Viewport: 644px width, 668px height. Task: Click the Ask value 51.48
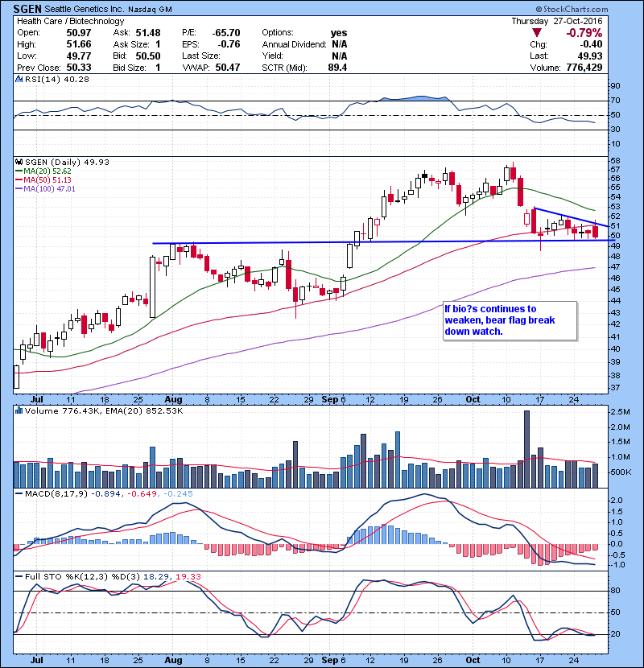point(148,33)
